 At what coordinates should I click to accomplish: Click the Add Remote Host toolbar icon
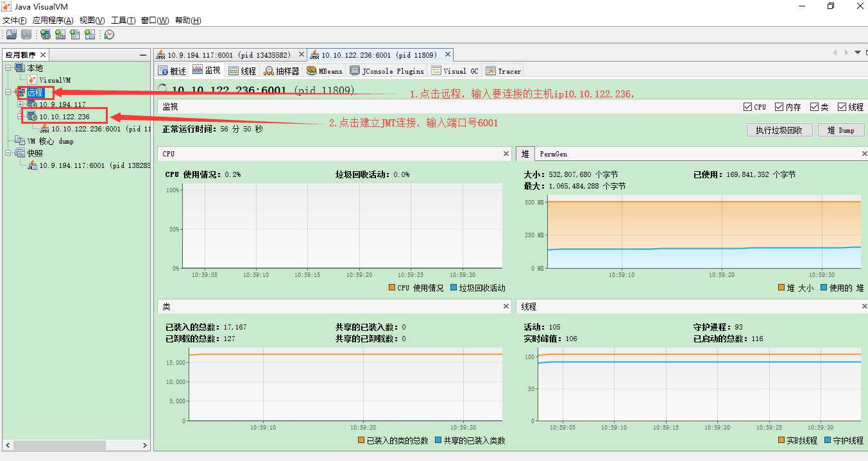46,34
